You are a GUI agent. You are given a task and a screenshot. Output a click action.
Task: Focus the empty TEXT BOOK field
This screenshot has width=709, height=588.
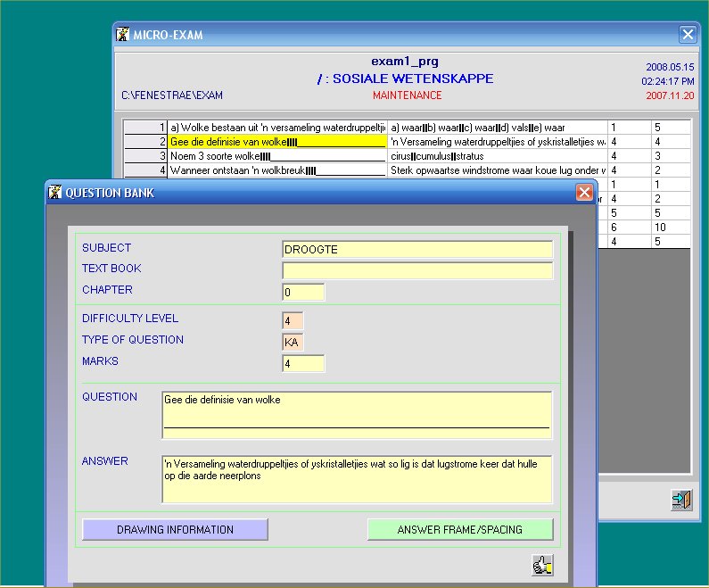[x=417, y=270]
